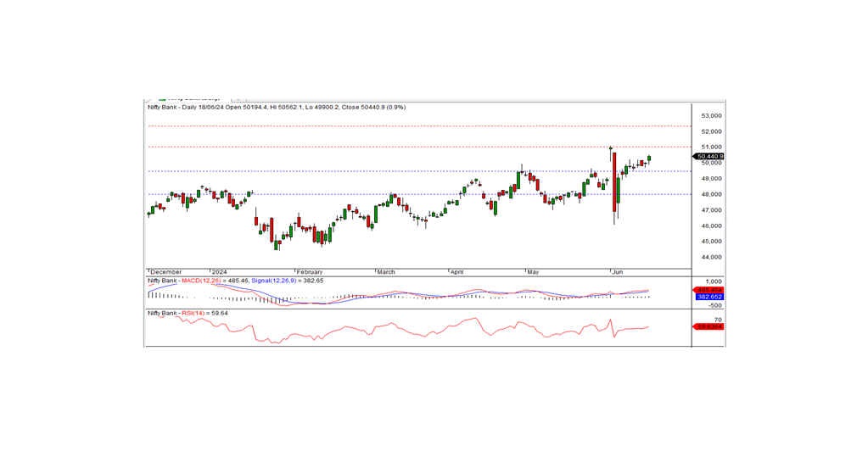The height and width of the screenshot is (451, 868).
Task: Click the 1,000 label on the MACD axis
Action: click(714, 281)
